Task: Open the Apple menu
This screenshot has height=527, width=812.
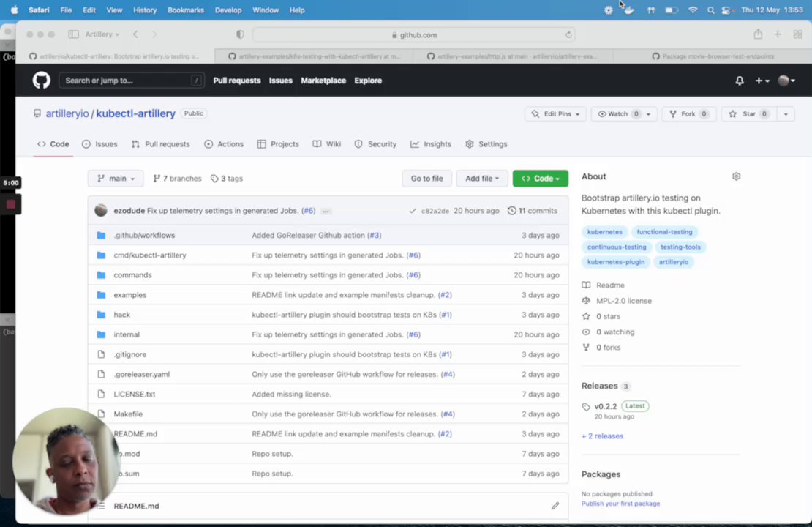Action: (14, 10)
